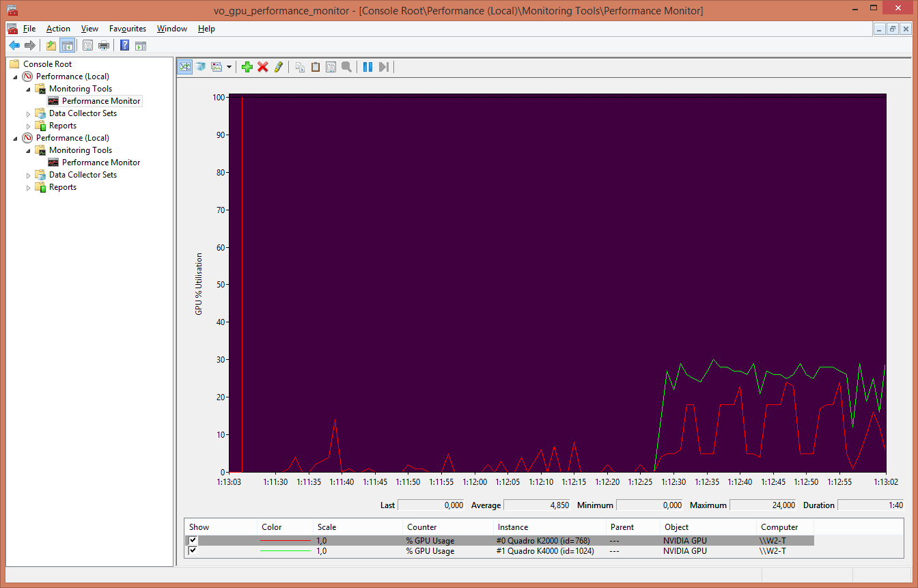Screen dimensions: 918x588
Task: Click the Last value field
Action: (x=432, y=505)
